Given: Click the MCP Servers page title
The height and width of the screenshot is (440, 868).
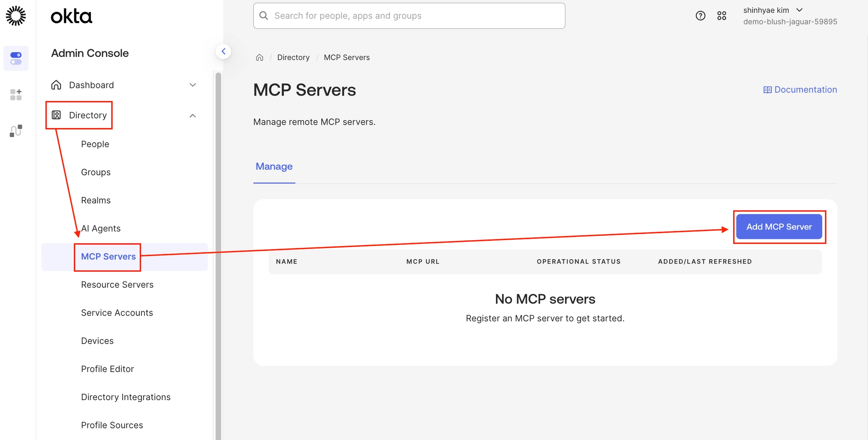Looking at the screenshot, I should click(x=305, y=90).
